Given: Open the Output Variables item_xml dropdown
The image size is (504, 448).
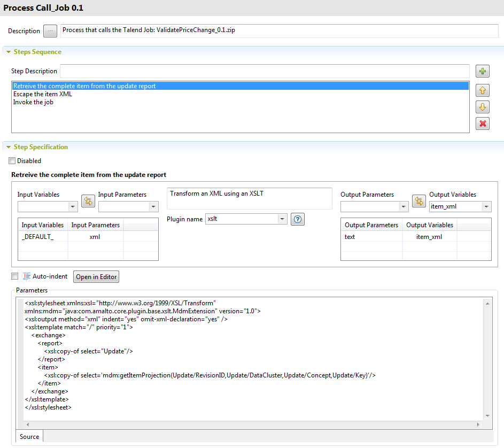Looking at the screenshot, I should pos(486,207).
